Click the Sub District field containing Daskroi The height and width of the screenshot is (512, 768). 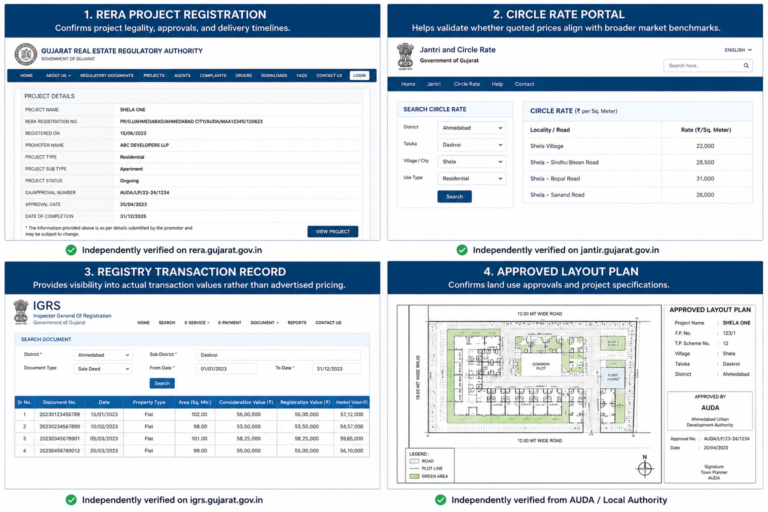click(278, 355)
